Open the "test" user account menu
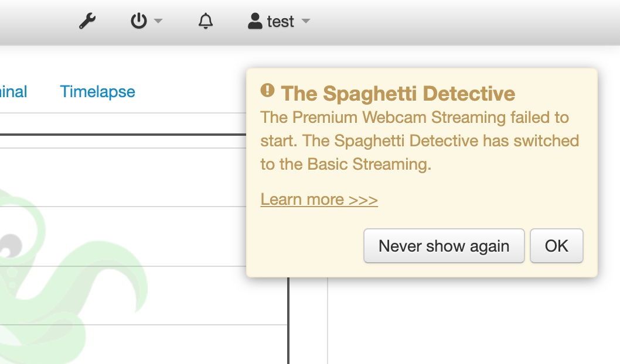Viewport: 620px width, 364px height. (x=280, y=22)
